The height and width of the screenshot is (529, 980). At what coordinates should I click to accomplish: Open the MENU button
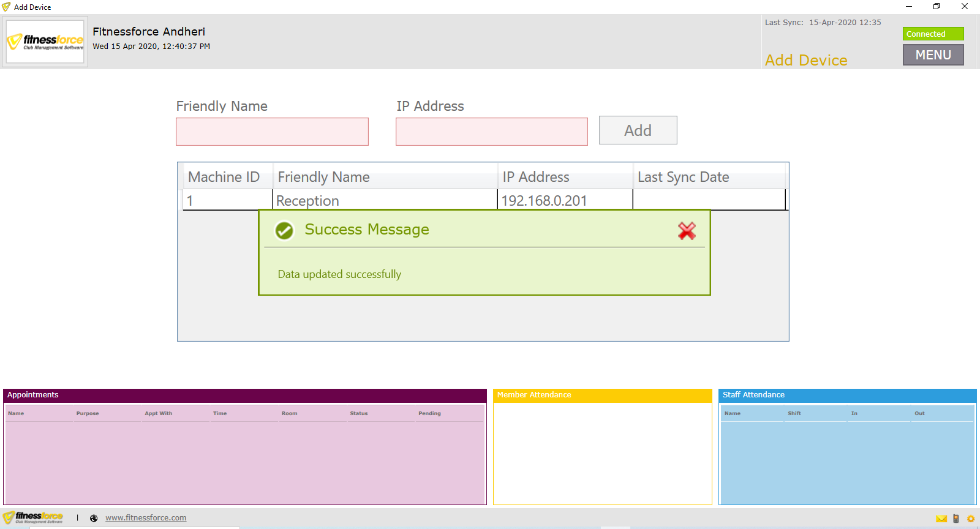click(933, 55)
